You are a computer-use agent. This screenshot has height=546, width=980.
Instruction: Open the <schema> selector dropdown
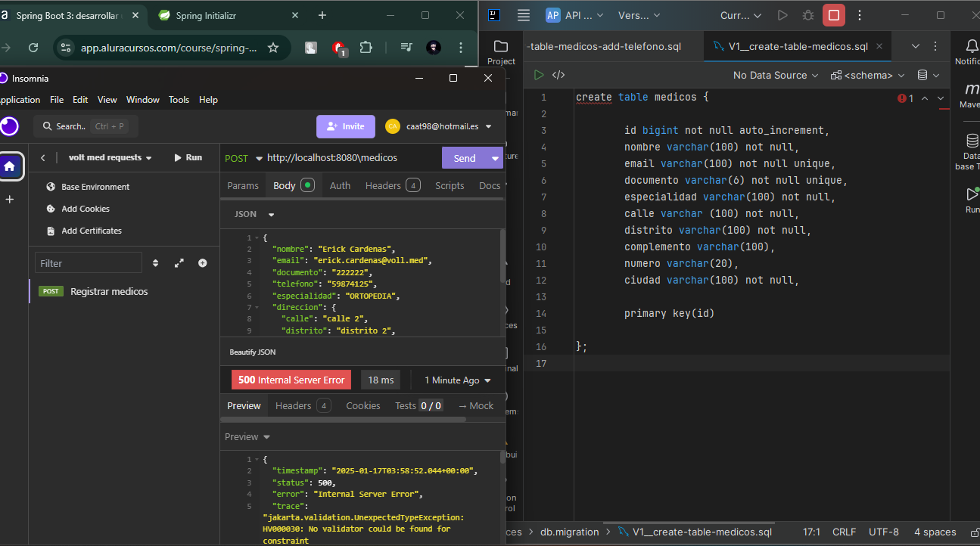point(867,75)
